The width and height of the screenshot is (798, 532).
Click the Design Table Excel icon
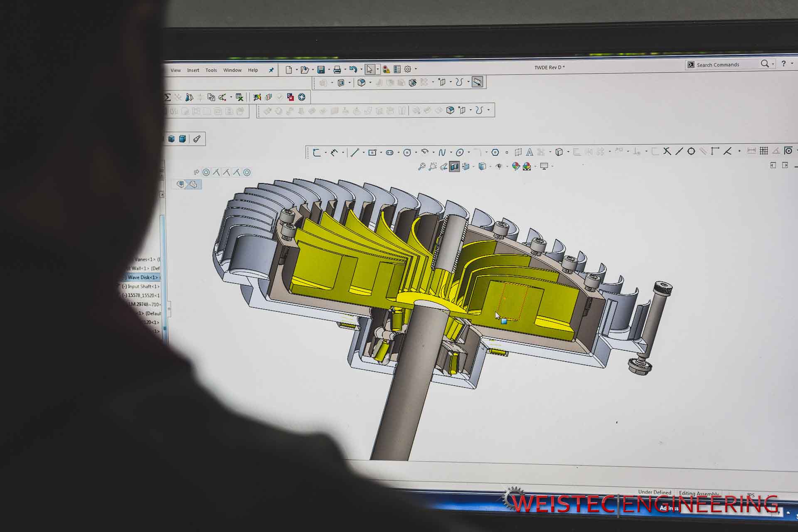[239, 97]
